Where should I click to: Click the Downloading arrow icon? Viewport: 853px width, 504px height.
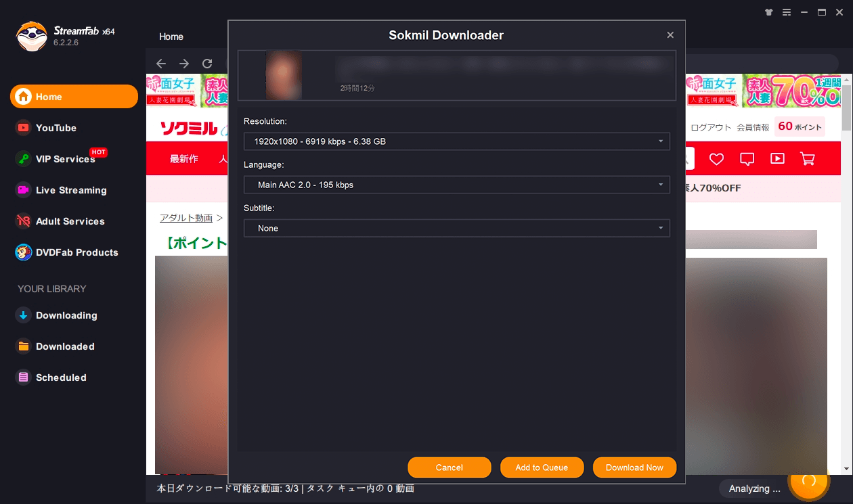click(x=24, y=315)
